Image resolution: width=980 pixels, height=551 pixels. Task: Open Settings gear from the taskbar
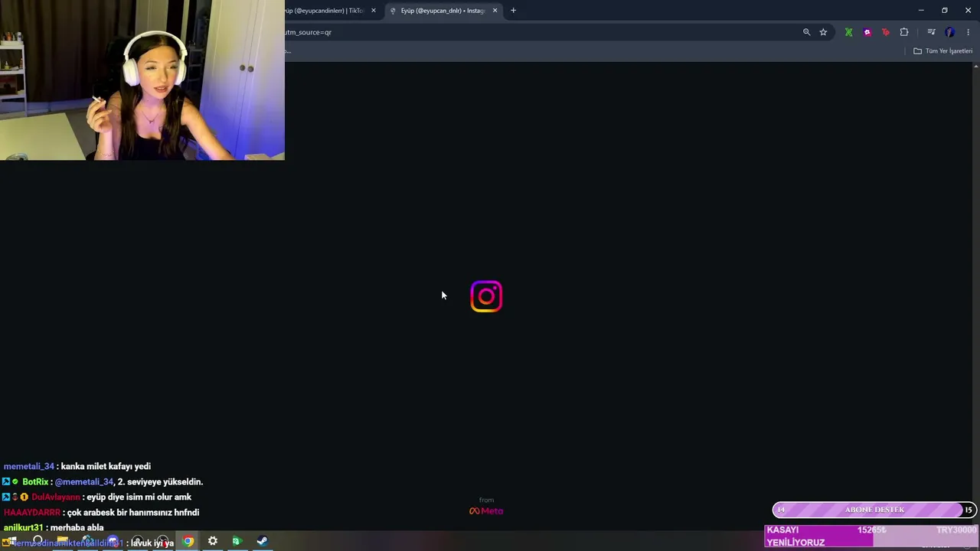(x=213, y=541)
